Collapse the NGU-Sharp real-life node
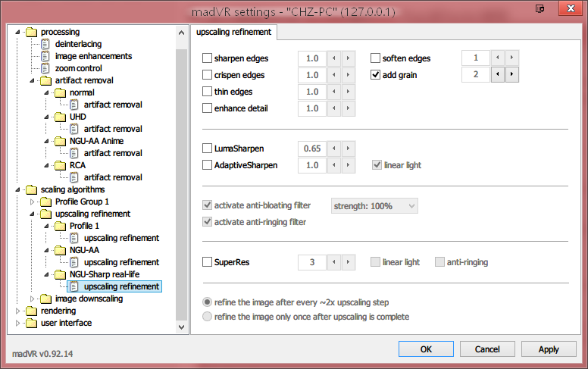Screen dimensions: 588x369 46,275
